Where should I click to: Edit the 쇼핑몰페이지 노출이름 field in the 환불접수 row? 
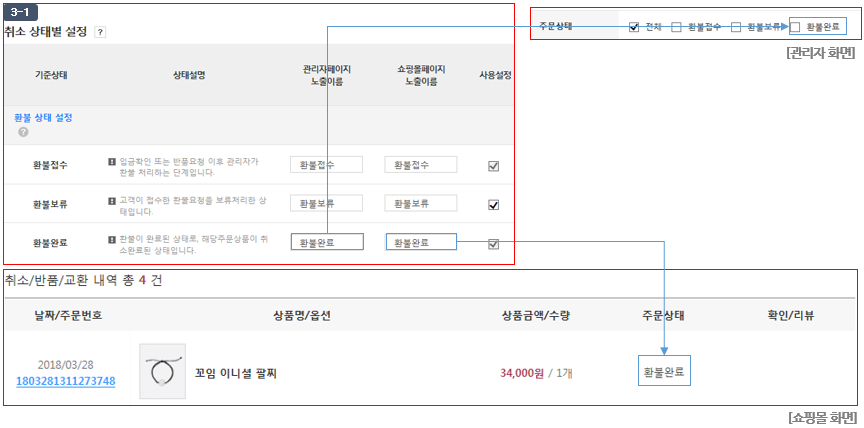pos(421,165)
